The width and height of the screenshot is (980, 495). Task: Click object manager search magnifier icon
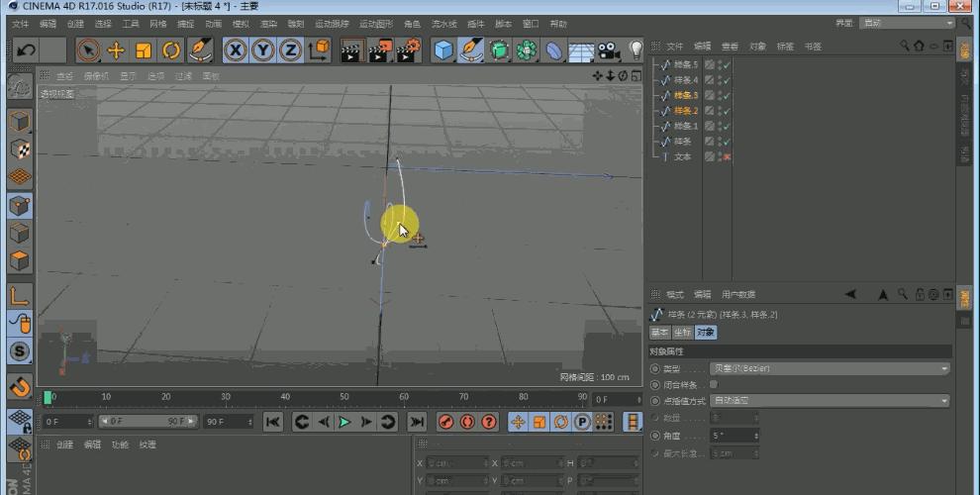coord(904,46)
